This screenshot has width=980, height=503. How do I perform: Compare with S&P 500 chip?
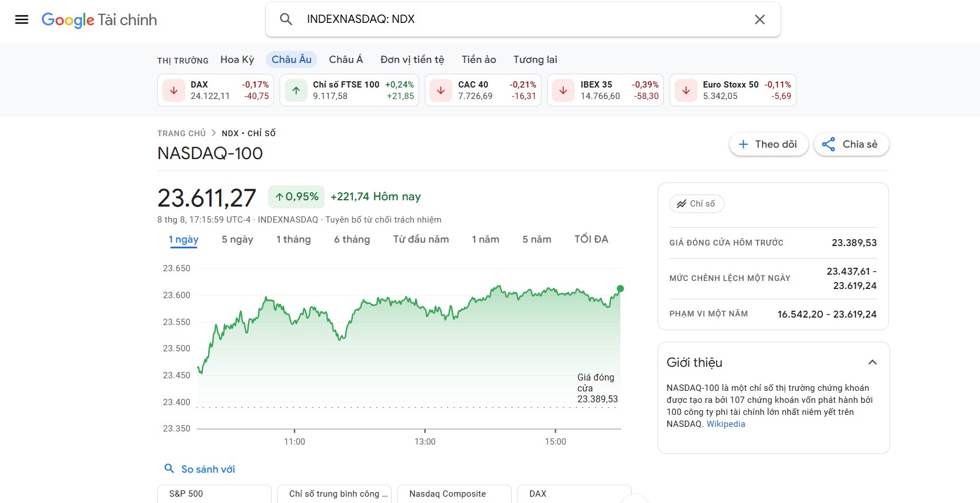214,494
